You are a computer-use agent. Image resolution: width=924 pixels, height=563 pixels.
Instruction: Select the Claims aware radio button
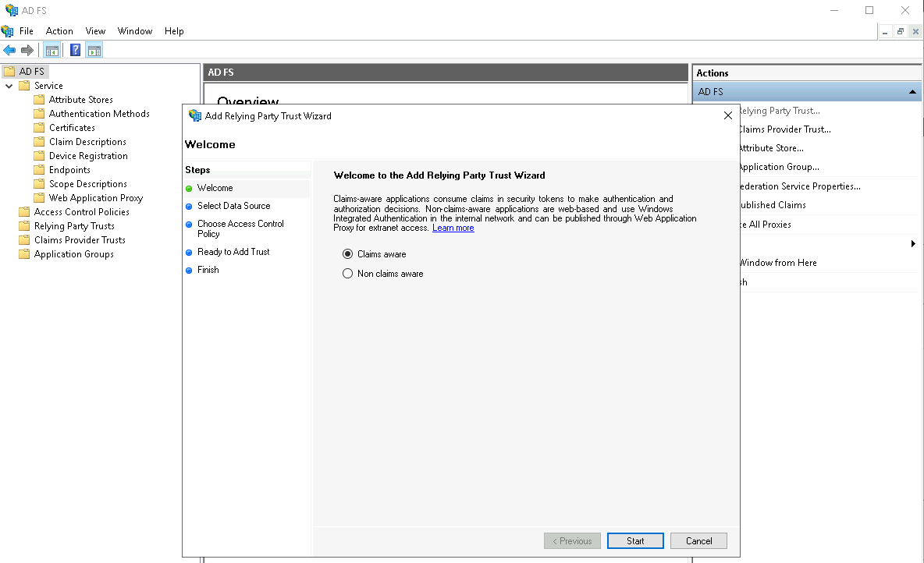(348, 254)
